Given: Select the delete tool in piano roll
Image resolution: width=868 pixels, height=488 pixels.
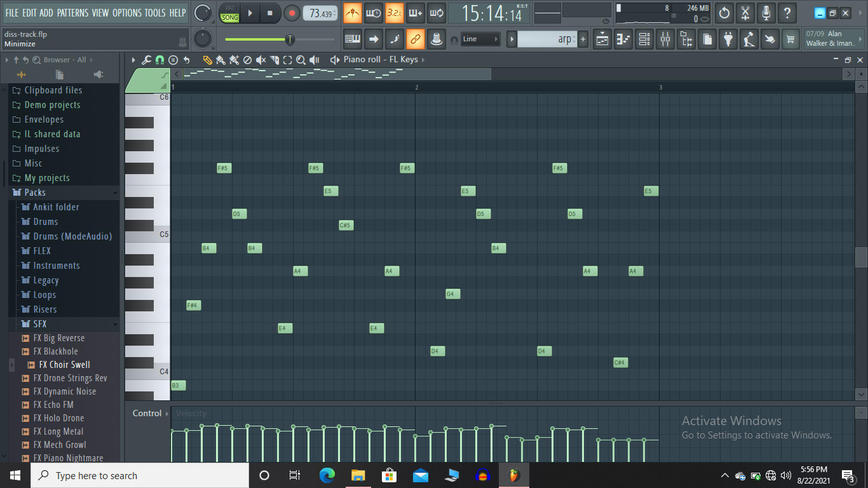Looking at the screenshot, I should [x=247, y=60].
